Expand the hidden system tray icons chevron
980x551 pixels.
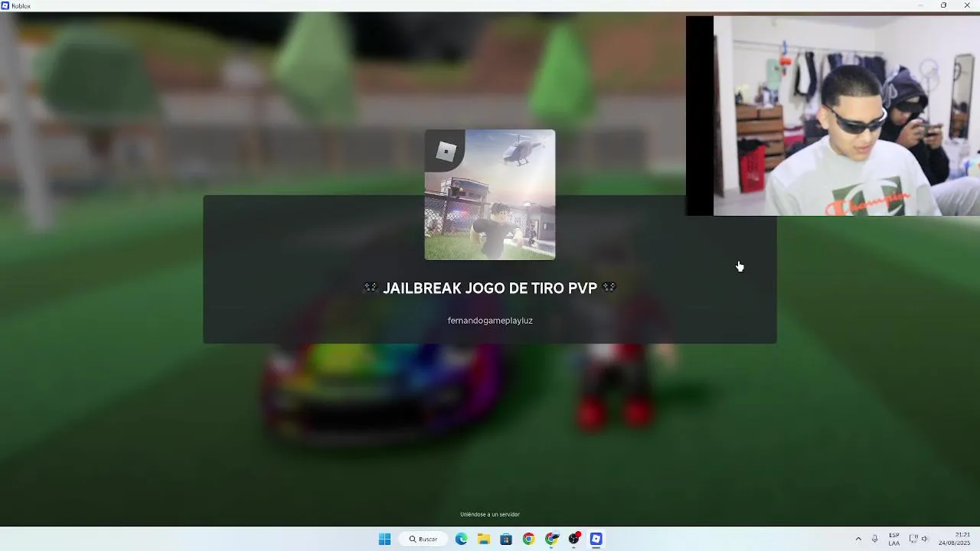(x=858, y=539)
